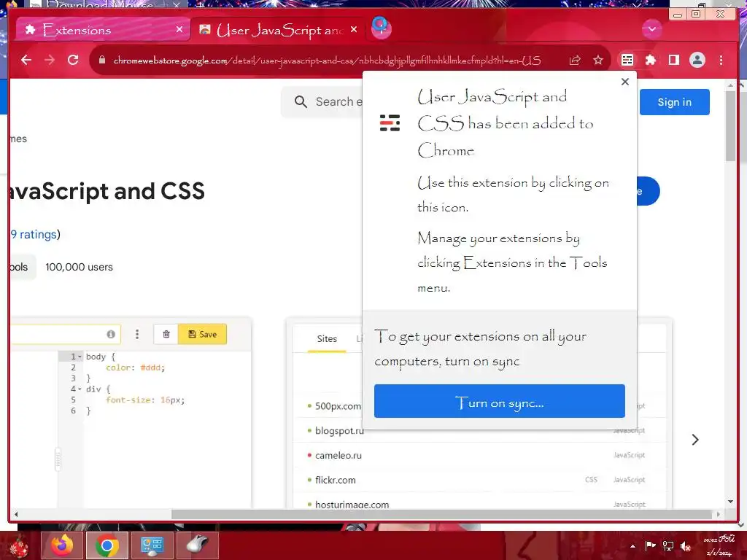
Task: Click the horizontal page scrollbar
Action: [441, 514]
